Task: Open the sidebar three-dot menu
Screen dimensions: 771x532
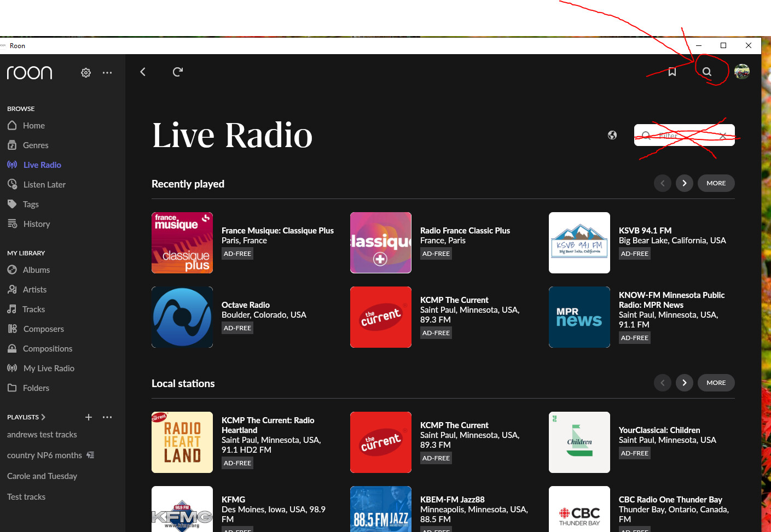Action: (x=107, y=73)
